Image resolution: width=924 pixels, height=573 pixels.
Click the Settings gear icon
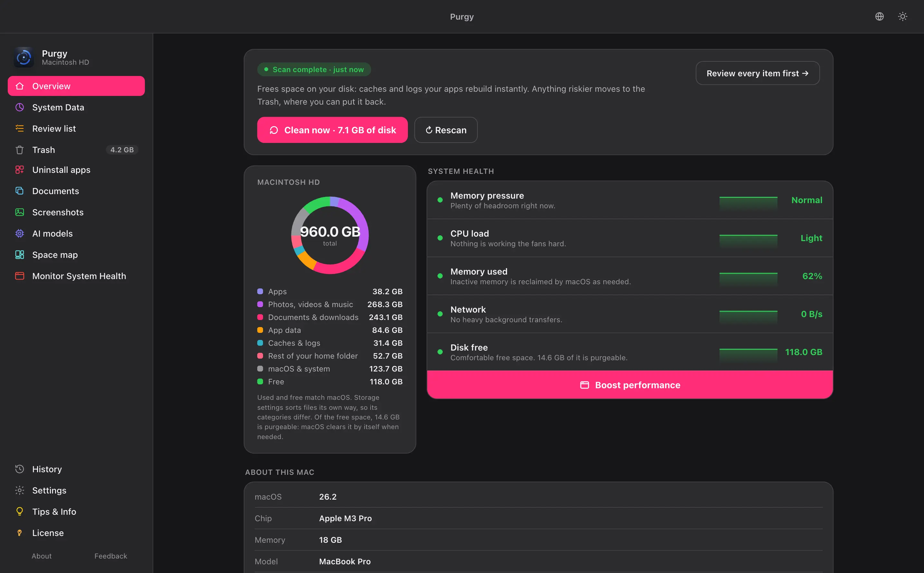coord(20,490)
